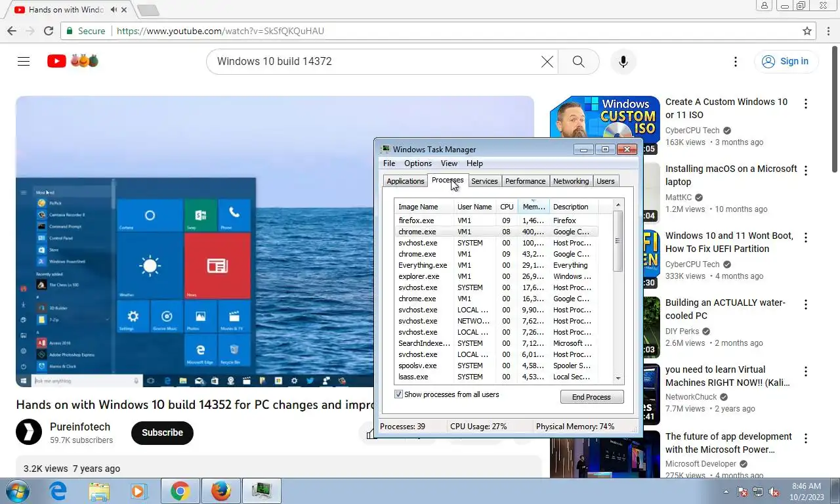Screen dimensions: 840x504
Task: Click the muted volume tray icon
Action: click(774, 492)
